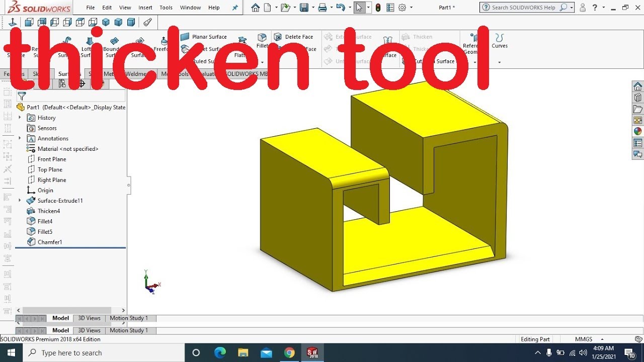Expand the History folder
This screenshot has height=362, width=644.
[20, 118]
